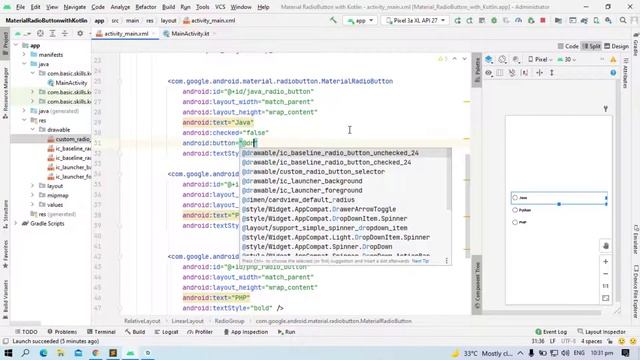Expand Gradle Scripts node
The height and width of the screenshot is (360, 640).
click(16, 224)
